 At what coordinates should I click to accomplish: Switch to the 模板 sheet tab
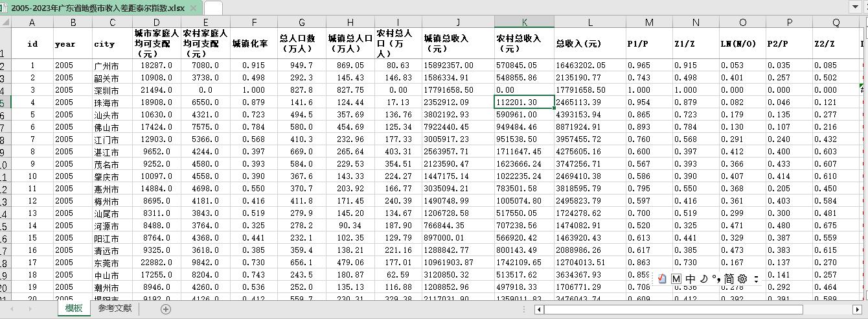[74, 309]
